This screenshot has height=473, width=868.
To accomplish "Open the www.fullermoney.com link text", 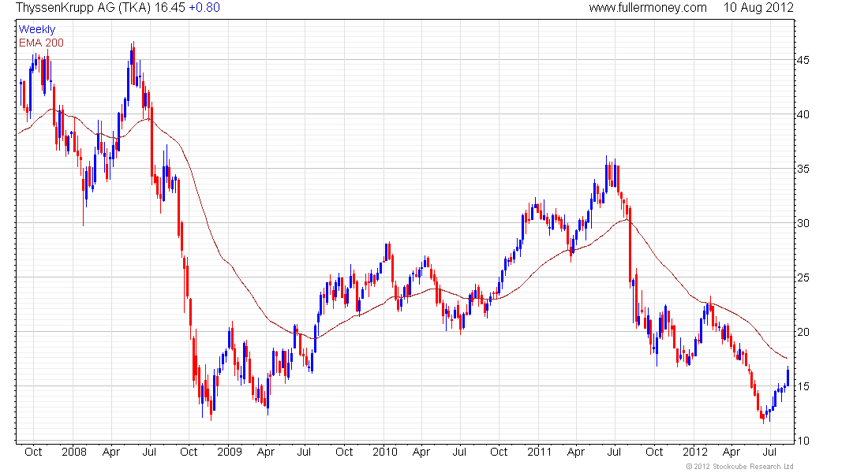I will 648,8.
